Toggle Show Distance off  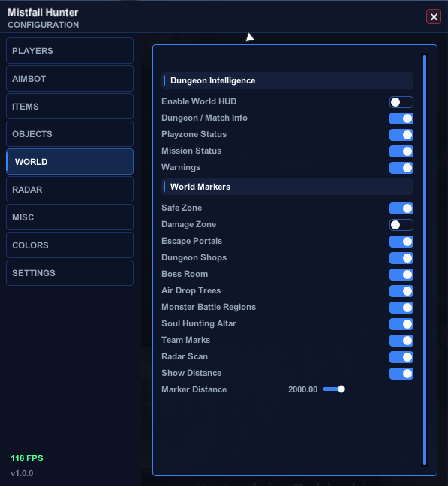pos(401,373)
